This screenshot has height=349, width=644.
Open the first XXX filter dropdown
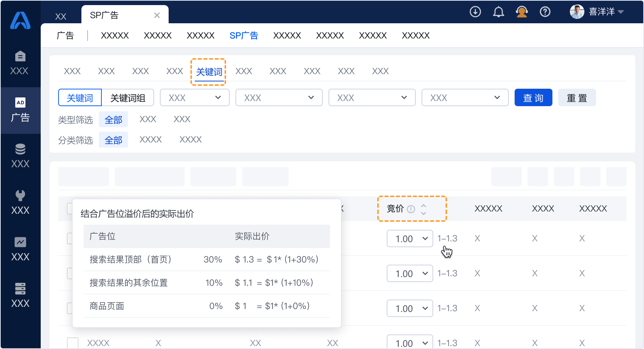194,97
